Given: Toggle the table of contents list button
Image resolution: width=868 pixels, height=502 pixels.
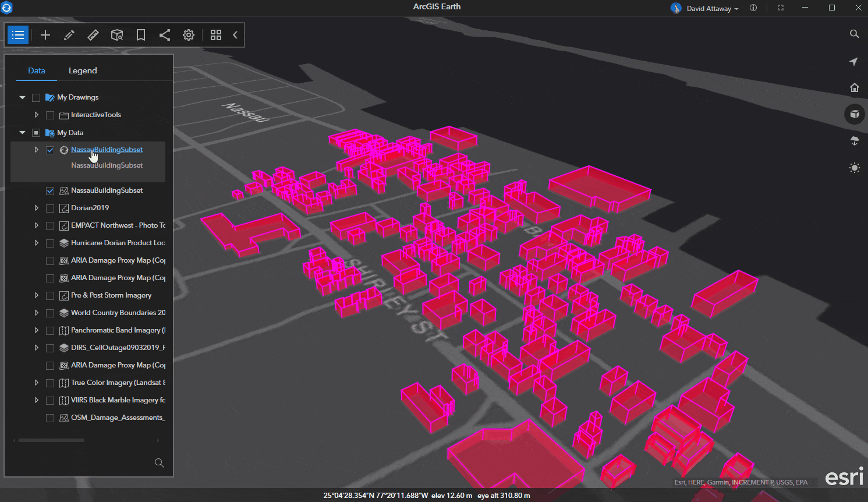Looking at the screenshot, I should [x=18, y=35].
